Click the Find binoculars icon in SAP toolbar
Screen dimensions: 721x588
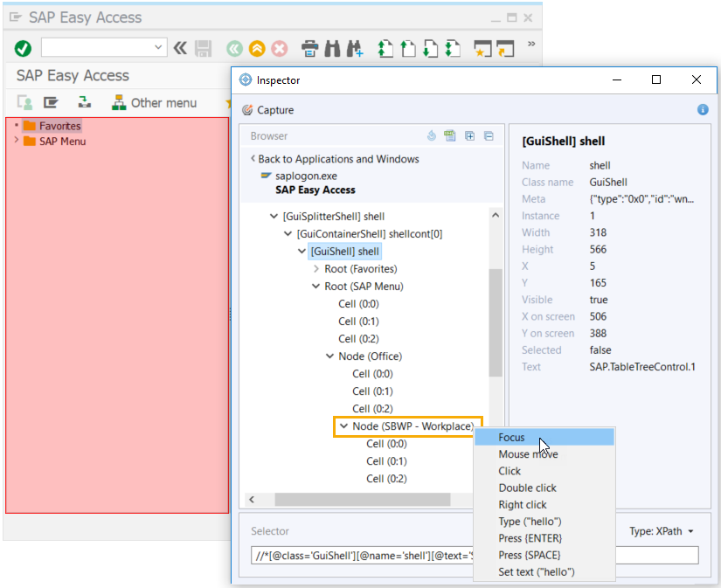(332, 49)
